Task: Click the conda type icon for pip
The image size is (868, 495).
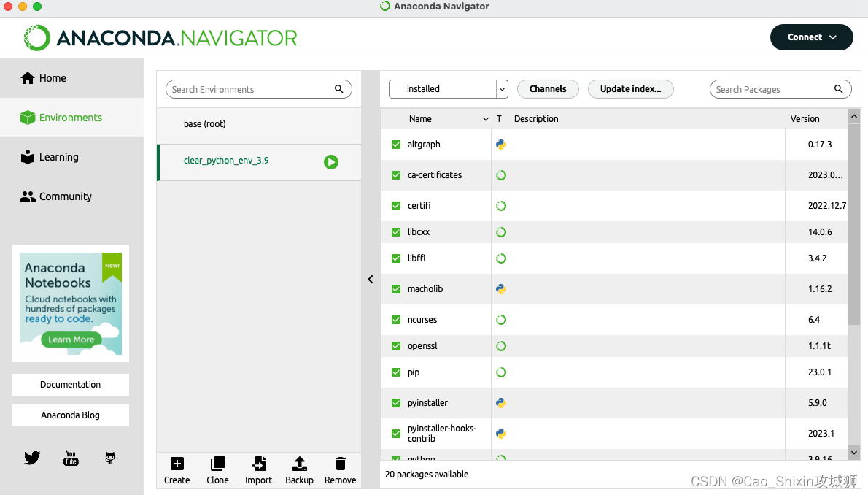Action: click(501, 372)
